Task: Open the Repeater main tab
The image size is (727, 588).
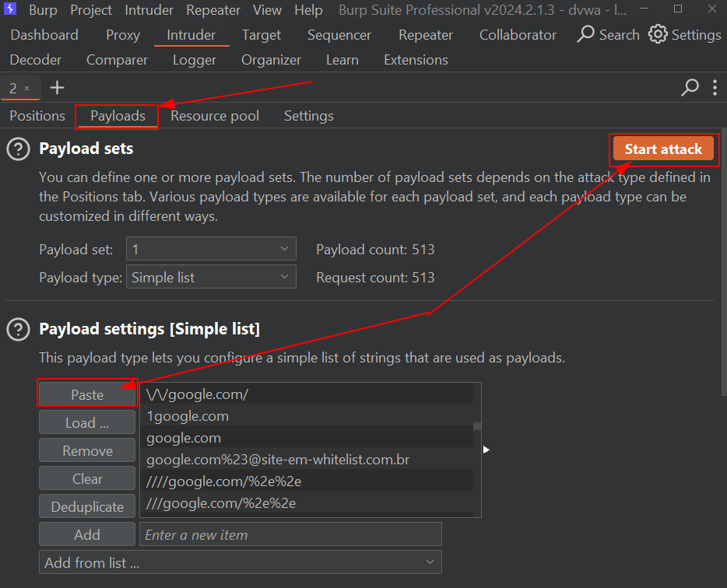Action: [x=425, y=35]
